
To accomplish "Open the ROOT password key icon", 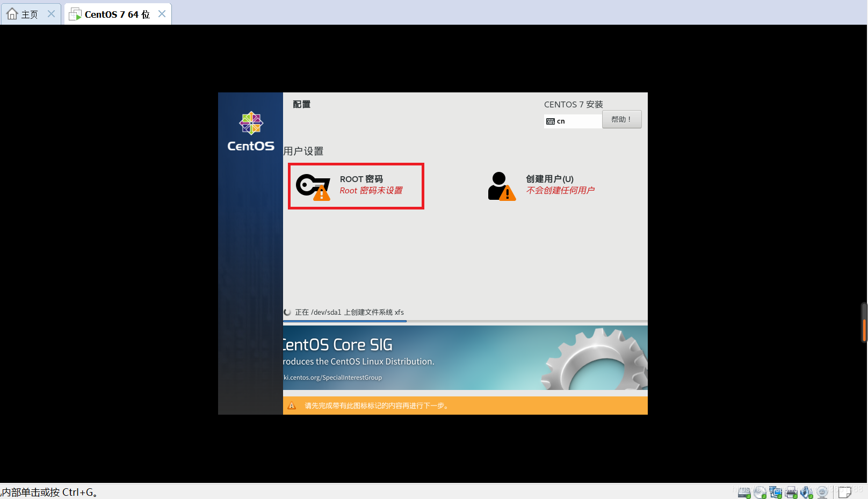I will (x=313, y=186).
